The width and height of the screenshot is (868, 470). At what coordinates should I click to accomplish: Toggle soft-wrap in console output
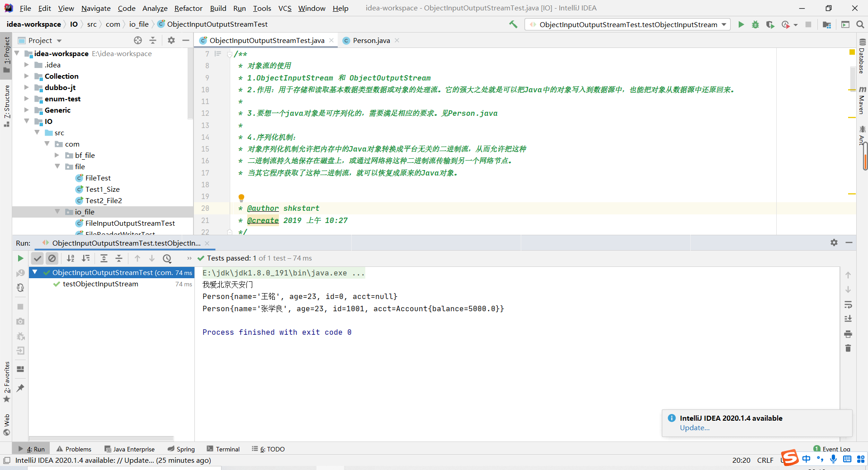(848, 304)
